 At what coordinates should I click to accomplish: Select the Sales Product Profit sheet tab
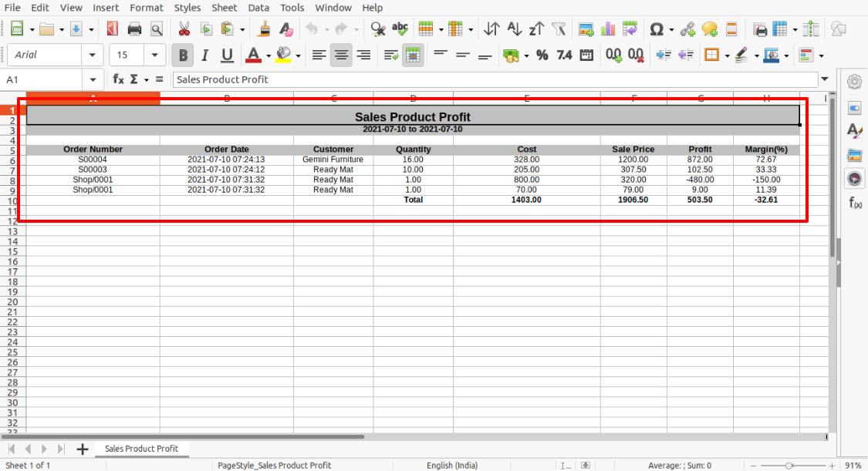coord(141,449)
